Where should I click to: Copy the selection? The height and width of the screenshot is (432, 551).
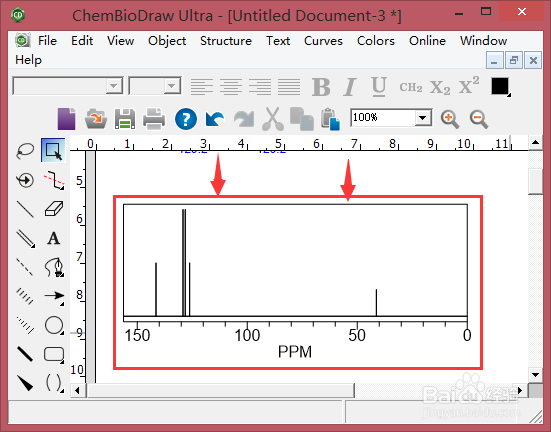pos(302,119)
